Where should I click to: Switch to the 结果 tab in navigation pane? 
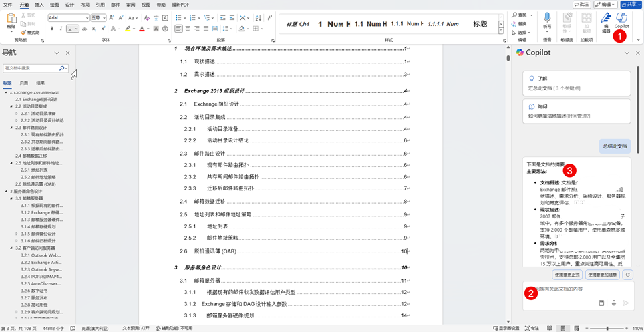click(40, 83)
